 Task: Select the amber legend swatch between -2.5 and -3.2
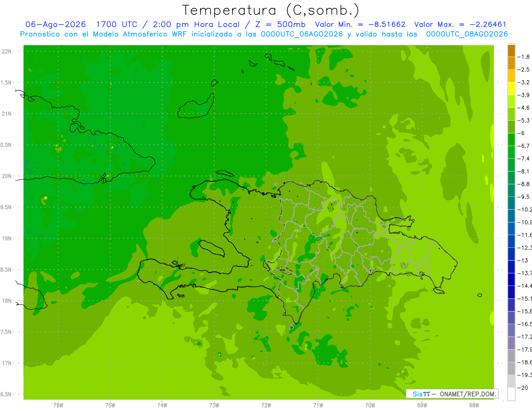pos(511,76)
